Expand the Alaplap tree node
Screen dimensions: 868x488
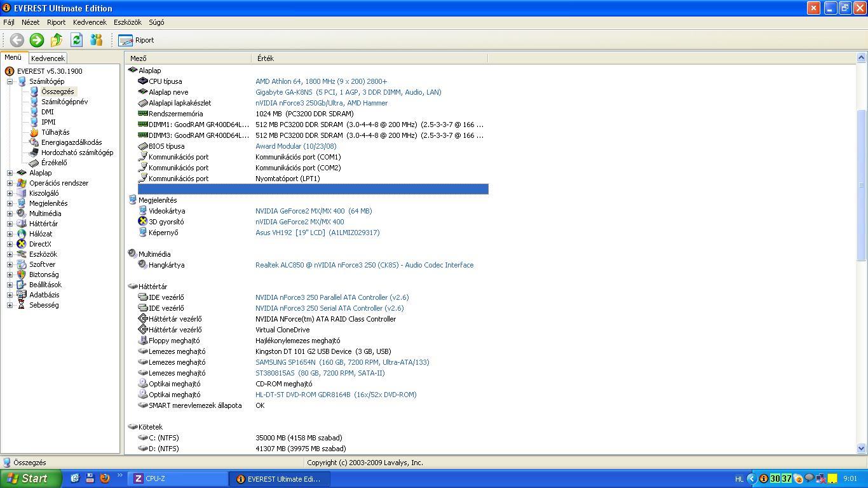pos(10,173)
